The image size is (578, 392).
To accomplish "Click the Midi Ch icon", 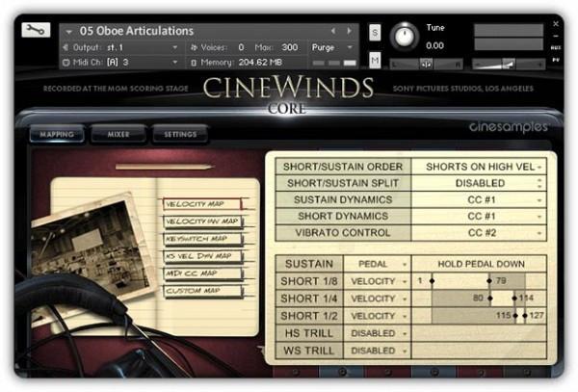I will pos(66,63).
